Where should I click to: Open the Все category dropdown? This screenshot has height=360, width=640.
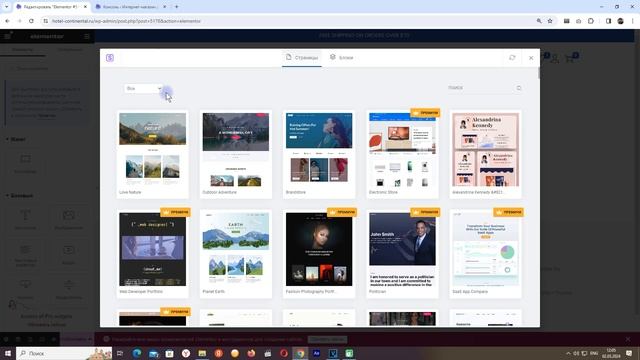143,88
